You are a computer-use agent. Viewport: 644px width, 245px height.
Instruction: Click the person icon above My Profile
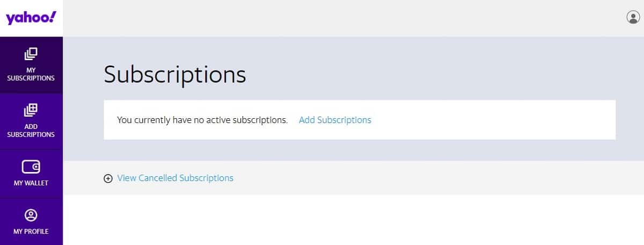[x=31, y=215]
